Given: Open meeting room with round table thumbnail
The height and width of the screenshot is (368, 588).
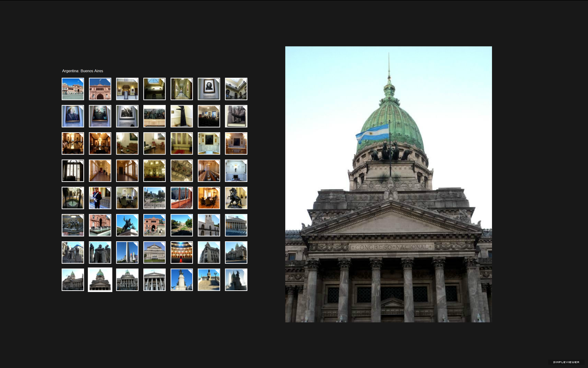Looking at the screenshot, I should coord(127,198).
